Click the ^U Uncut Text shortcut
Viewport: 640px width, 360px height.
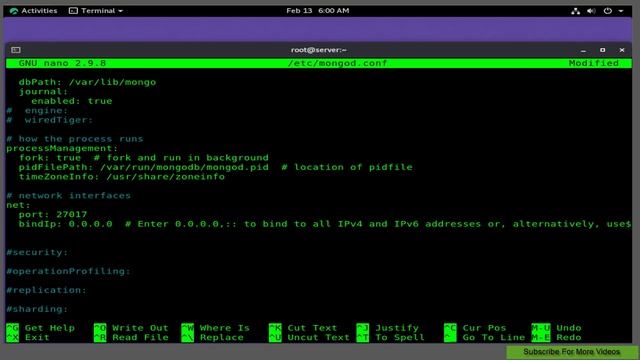coord(309,338)
